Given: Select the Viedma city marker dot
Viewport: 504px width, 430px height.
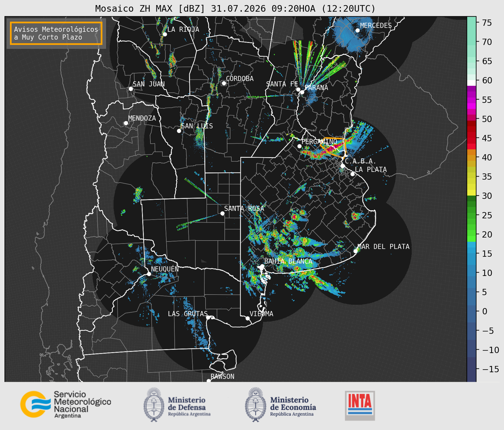Looking at the screenshot, I should (x=247, y=318).
